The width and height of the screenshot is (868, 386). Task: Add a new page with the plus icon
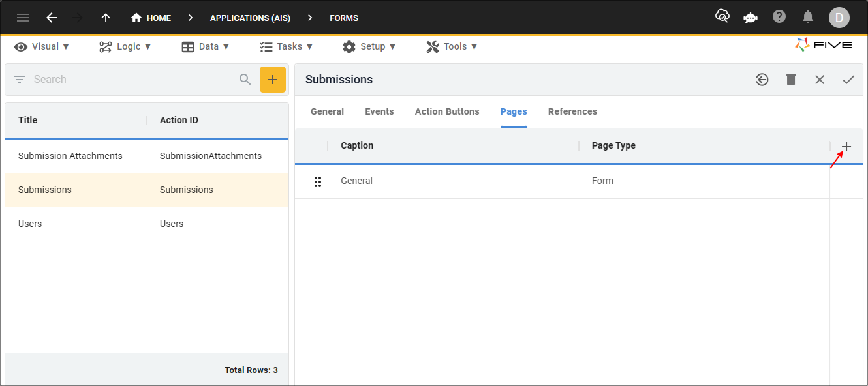pos(846,147)
